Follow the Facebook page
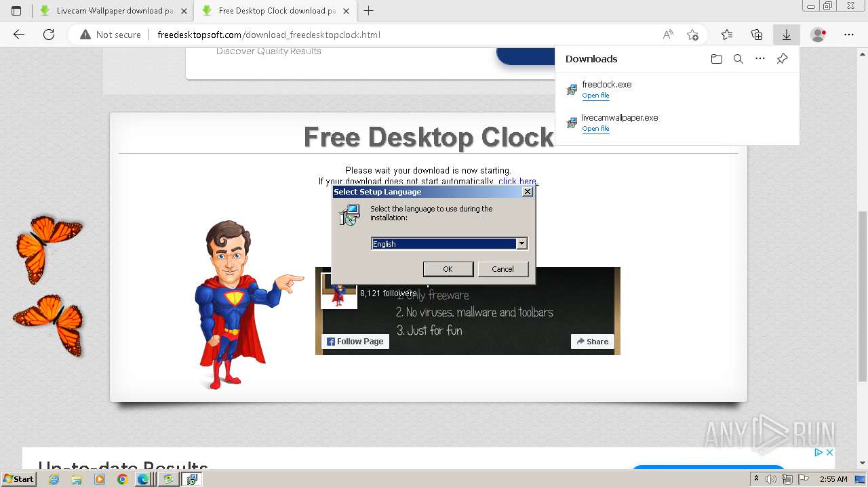 click(x=355, y=342)
